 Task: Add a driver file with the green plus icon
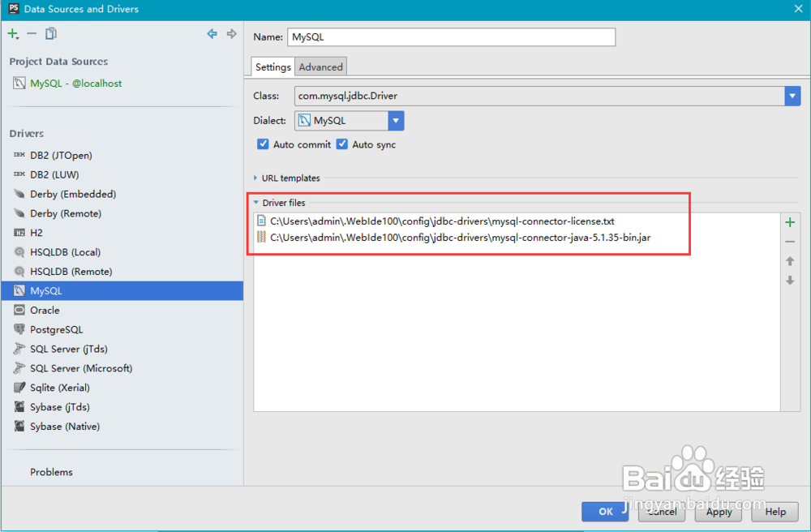point(791,221)
